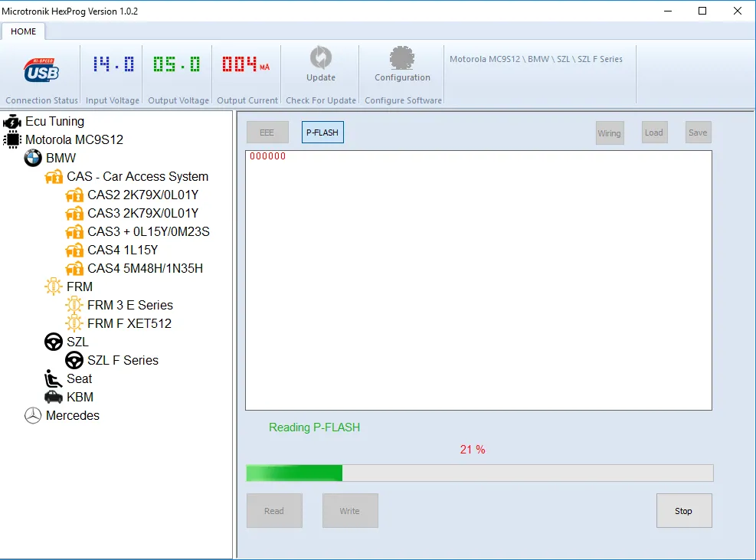756x560 pixels.
Task: Select Motorola MC9S12 in the tree
Action: click(x=74, y=140)
